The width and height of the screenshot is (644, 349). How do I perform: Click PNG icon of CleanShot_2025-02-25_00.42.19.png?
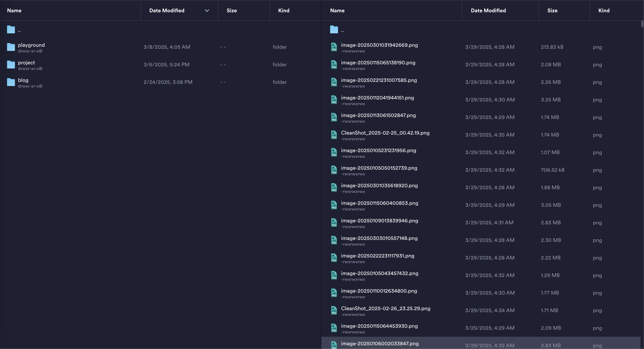tap(334, 135)
